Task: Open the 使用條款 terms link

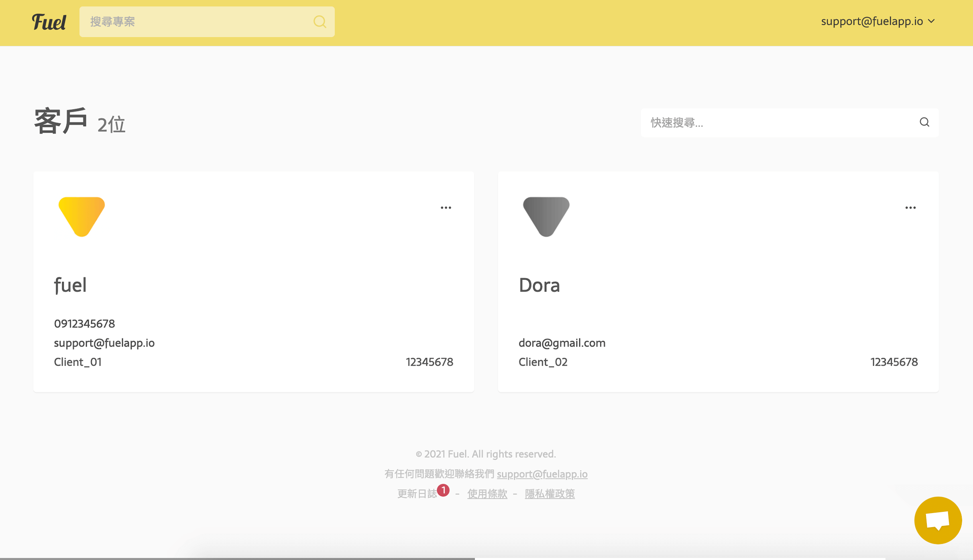Action: [487, 494]
